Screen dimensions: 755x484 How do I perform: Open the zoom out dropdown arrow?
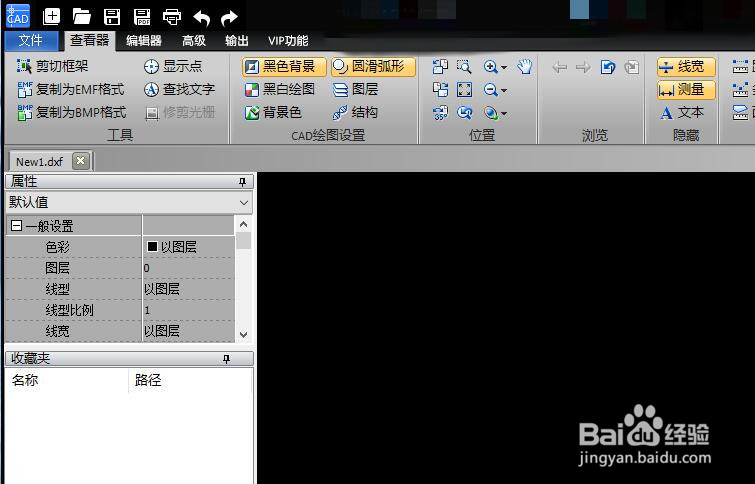(504, 90)
